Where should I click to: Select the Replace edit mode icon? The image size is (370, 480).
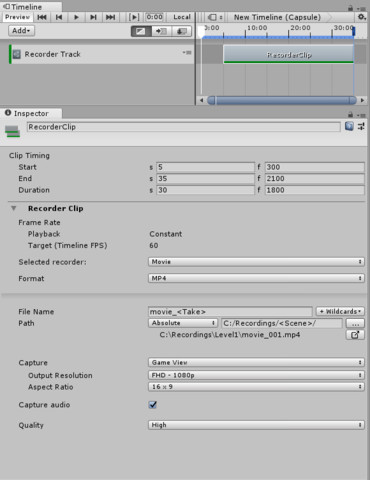pos(182,31)
